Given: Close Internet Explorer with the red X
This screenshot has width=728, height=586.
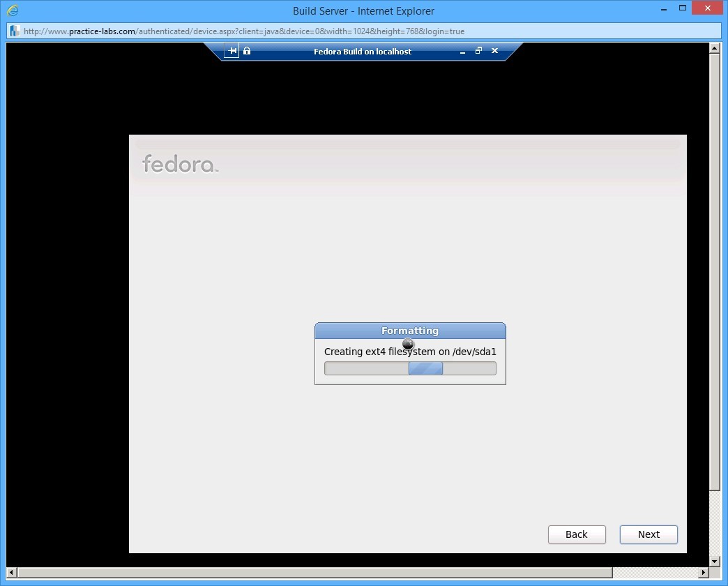Looking at the screenshot, I should click(706, 8).
